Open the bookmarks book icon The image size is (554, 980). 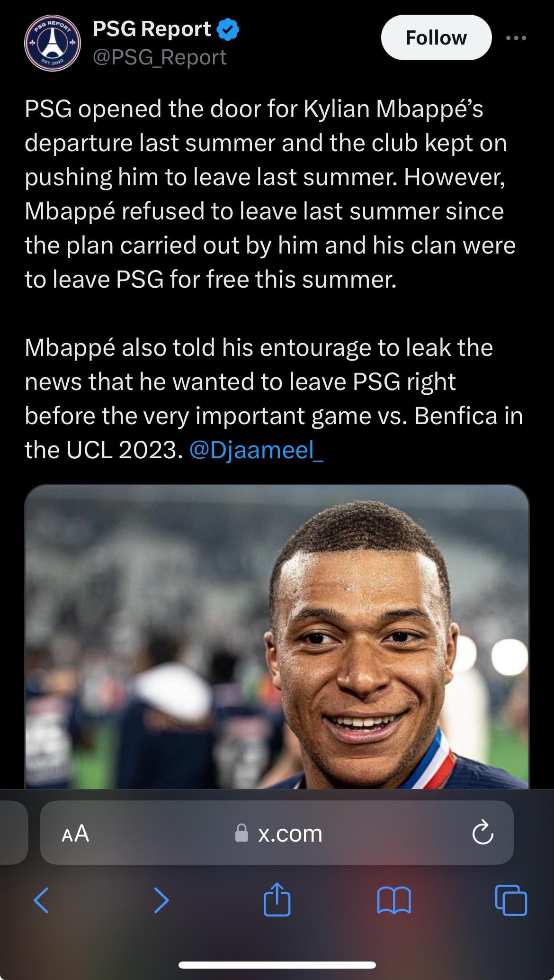394,900
